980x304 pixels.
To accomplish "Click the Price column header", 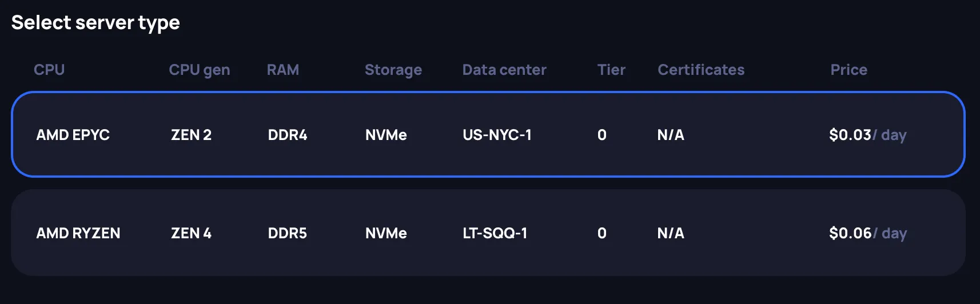I will [848, 70].
